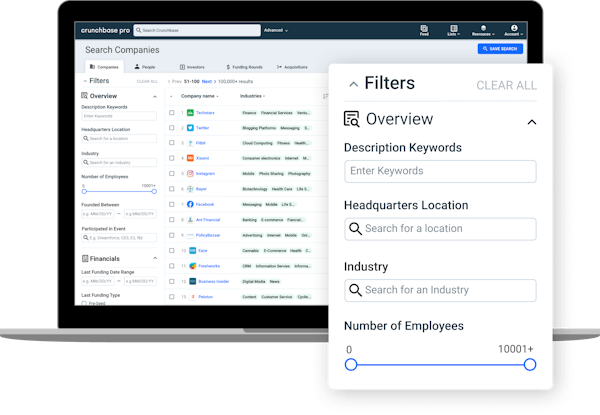Open the Lists dropdown in top bar
Viewport: 600px width, 415px height.
[453, 30]
